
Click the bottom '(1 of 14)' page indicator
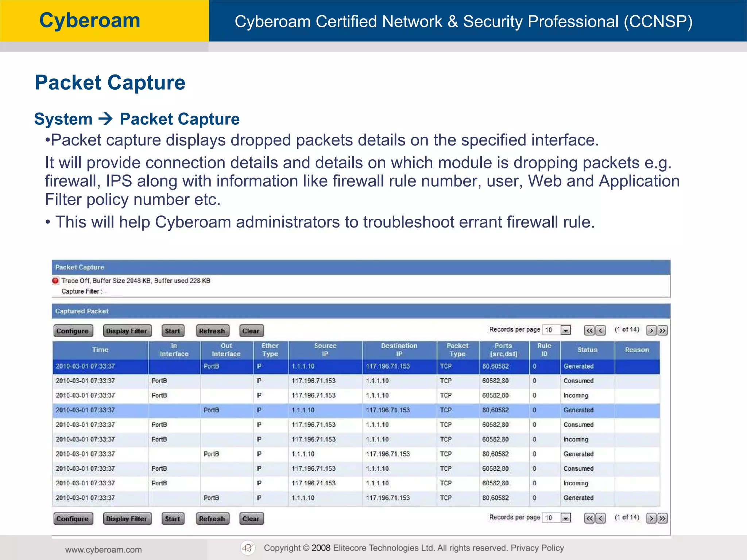click(x=627, y=517)
